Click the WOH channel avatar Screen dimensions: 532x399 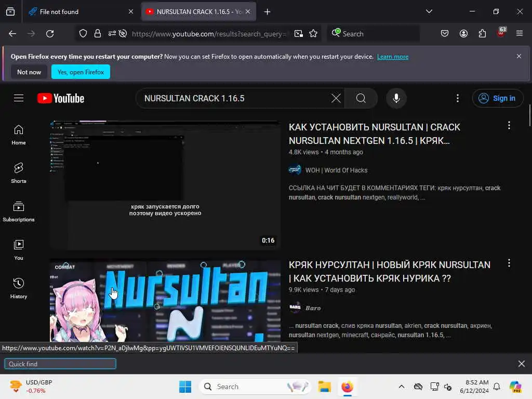[295, 170]
